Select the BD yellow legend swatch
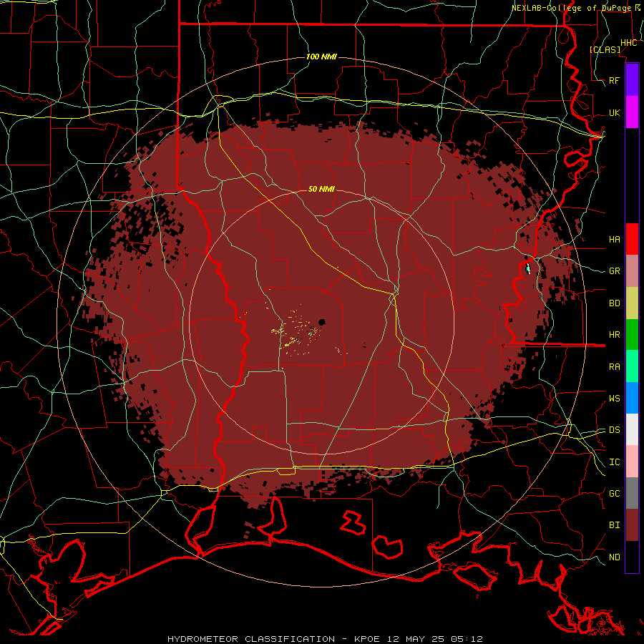Image resolution: width=644 pixels, height=644 pixels. 632,303
